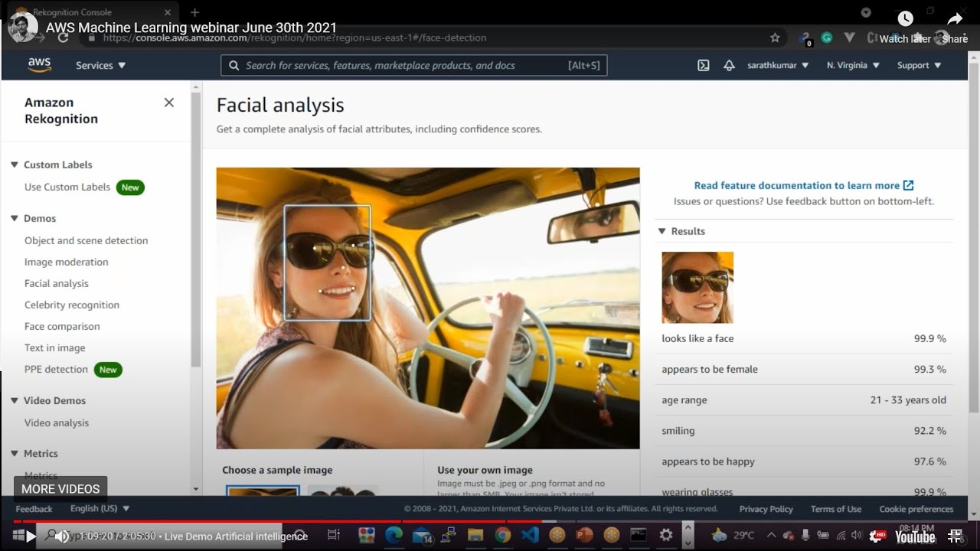Open the uploader channel avatar
980x551 pixels.
coord(22,28)
